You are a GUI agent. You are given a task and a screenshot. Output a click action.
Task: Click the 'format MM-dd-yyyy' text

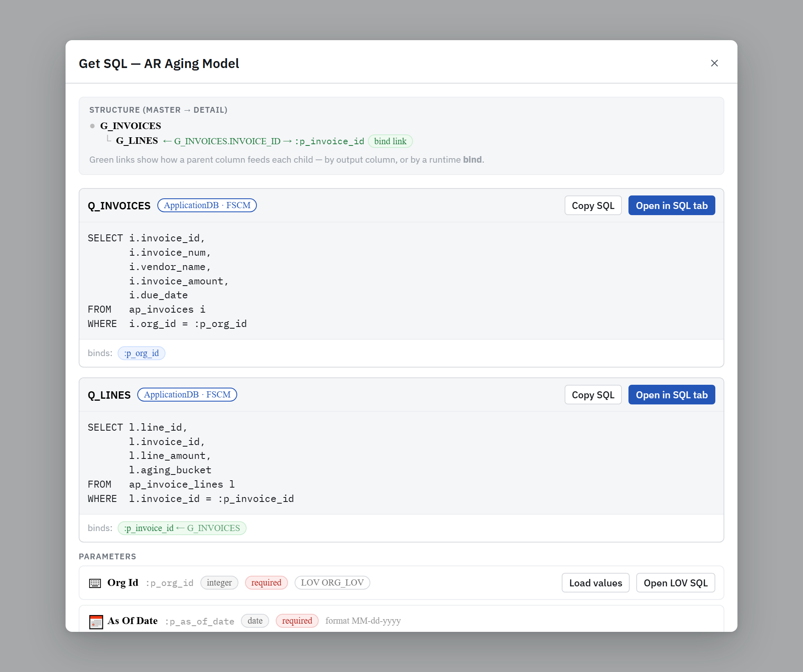pyautogui.click(x=363, y=621)
